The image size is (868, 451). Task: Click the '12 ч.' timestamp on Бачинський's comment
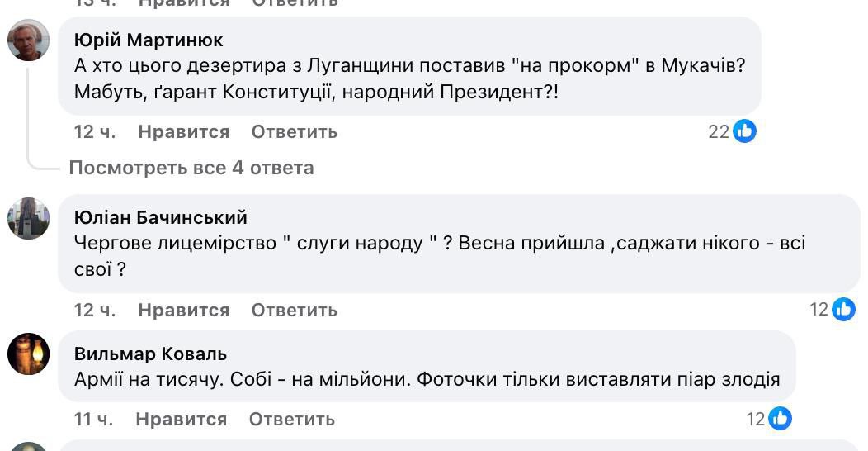click(95, 310)
